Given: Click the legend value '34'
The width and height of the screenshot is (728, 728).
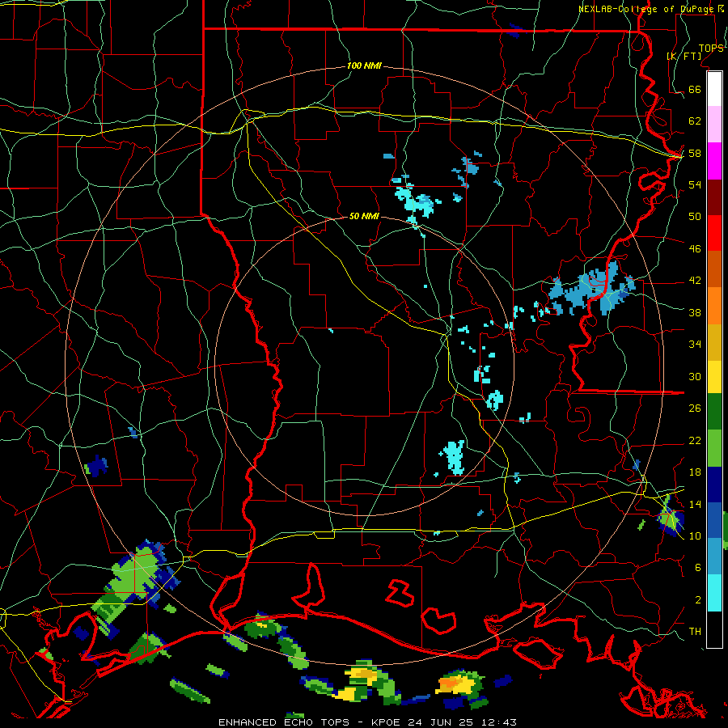Looking at the screenshot, I should coord(695,345).
